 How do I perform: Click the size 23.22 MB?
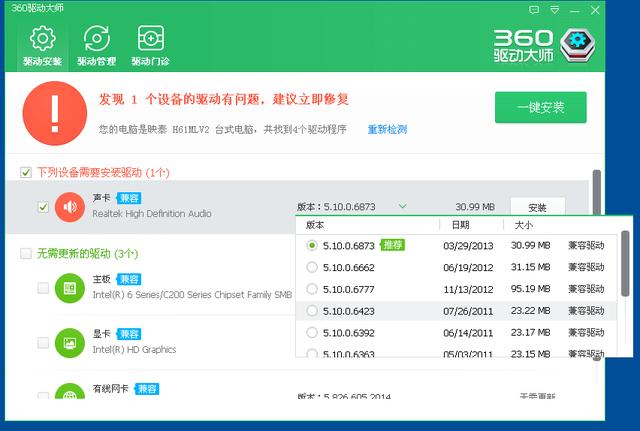pos(531,311)
